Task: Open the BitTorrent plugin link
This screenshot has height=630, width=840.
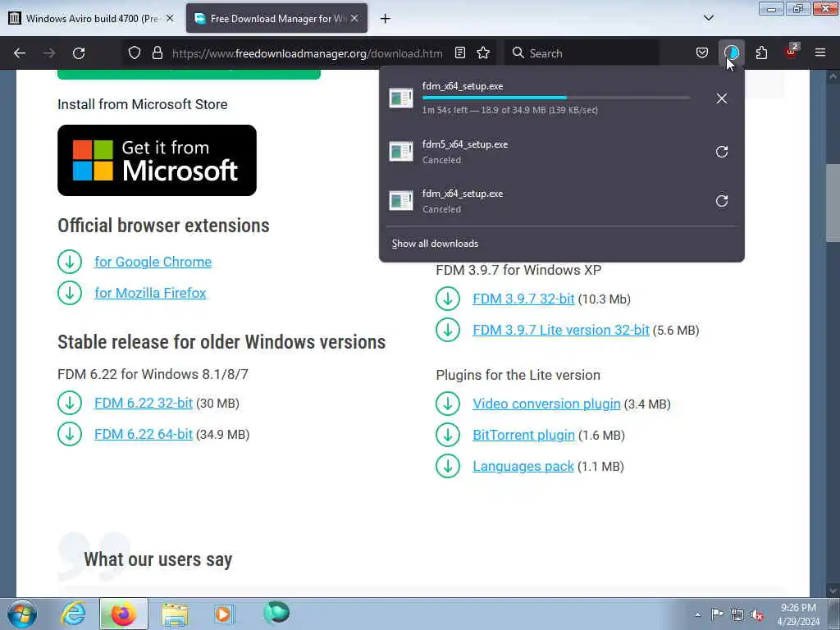Action: (x=523, y=435)
